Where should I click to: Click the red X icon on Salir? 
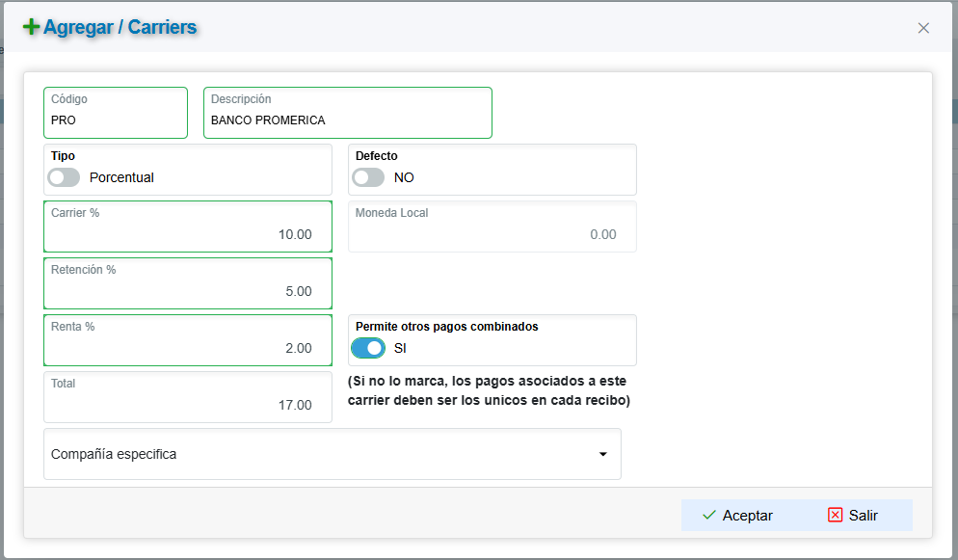(x=836, y=515)
